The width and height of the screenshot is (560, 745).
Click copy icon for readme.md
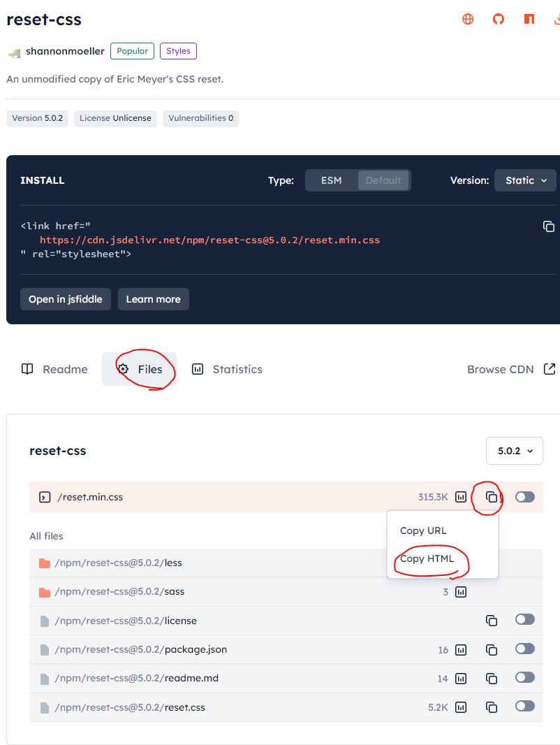point(492,679)
